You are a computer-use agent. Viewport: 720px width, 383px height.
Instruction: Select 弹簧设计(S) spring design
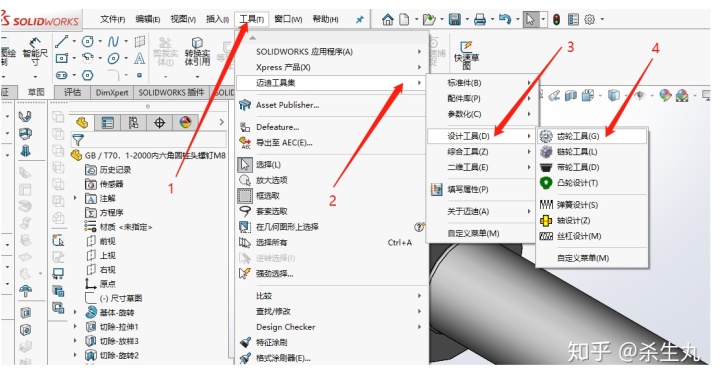click(x=592, y=205)
